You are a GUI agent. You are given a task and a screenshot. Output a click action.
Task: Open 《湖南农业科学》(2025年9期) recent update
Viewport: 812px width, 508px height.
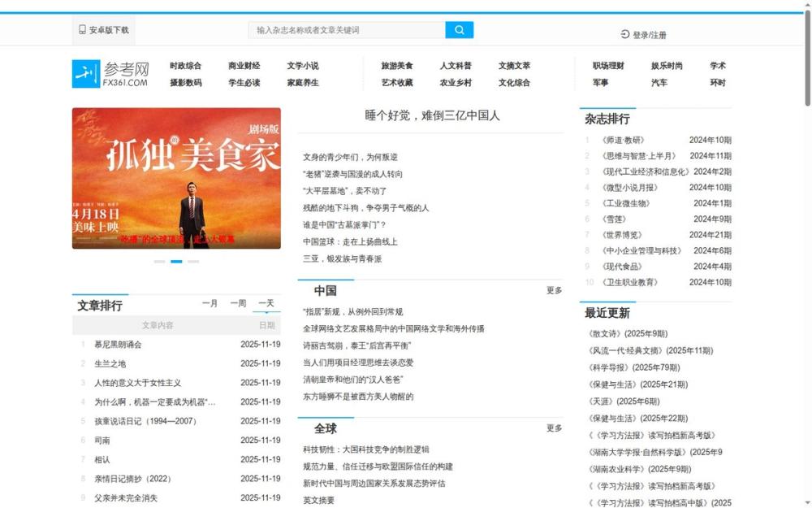click(x=638, y=469)
